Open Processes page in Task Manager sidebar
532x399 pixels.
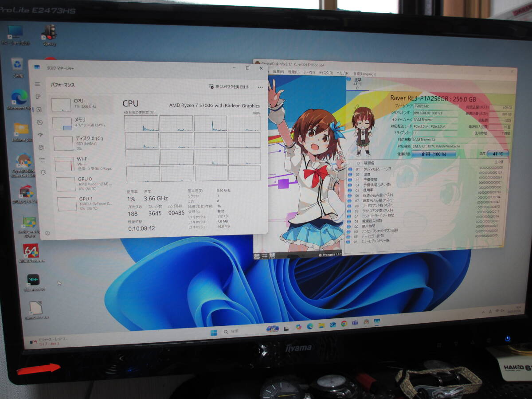(38, 97)
